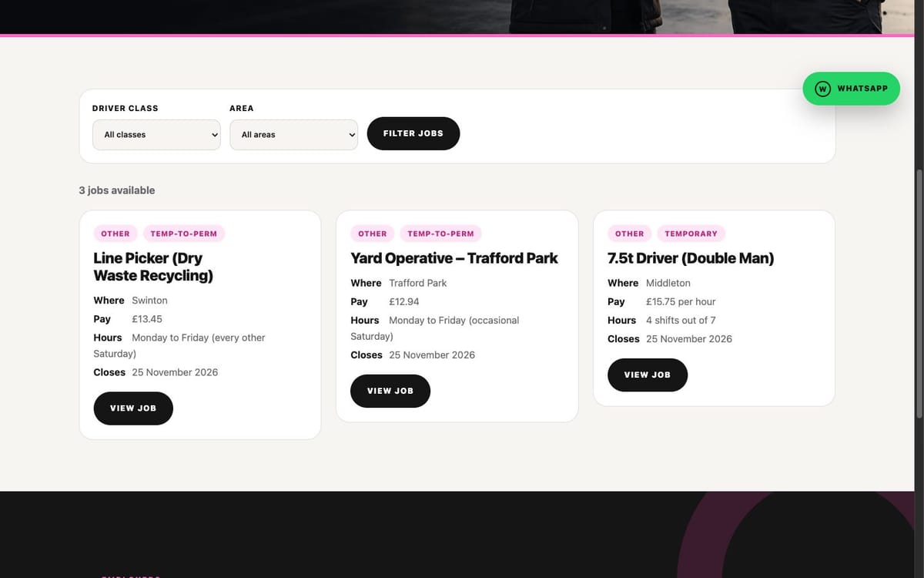Click the Middleton location text
The width and height of the screenshot is (924, 578).
[x=668, y=283]
